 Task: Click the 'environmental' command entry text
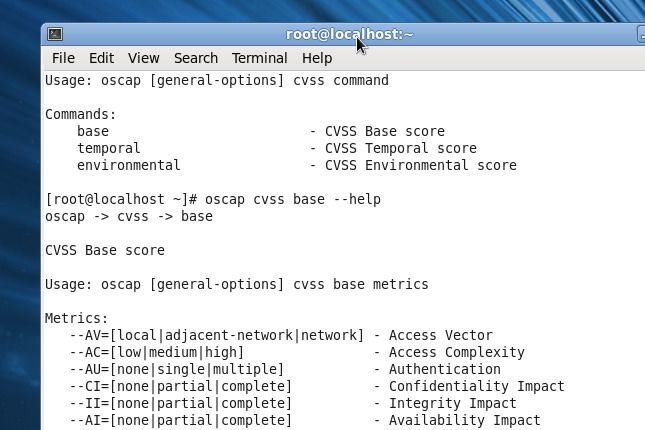[x=129, y=165]
